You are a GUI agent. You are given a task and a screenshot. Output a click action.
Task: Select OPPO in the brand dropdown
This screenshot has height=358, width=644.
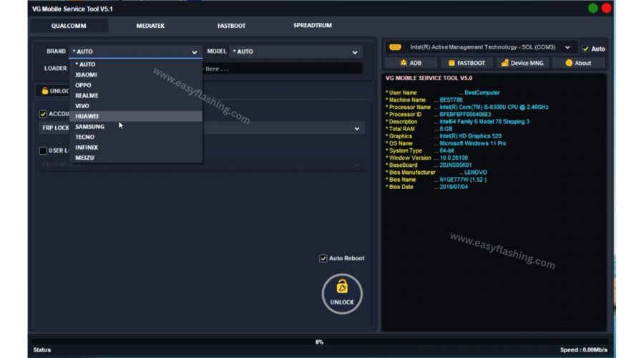[x=135, y=85]
